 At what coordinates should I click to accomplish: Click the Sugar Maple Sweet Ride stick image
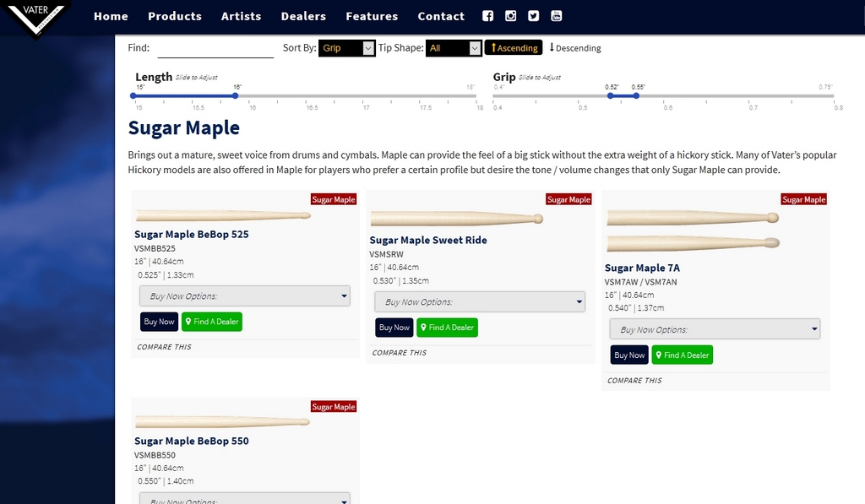pos(456,219)
